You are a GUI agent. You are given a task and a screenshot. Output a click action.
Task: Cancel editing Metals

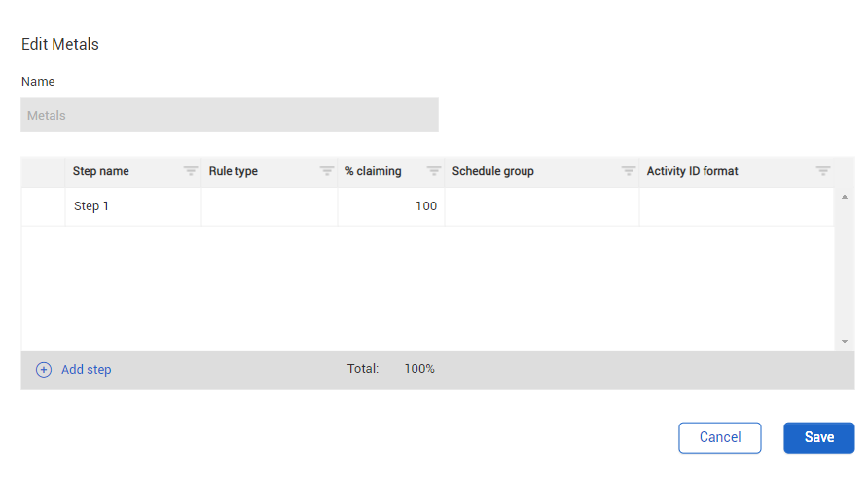pyautogui.click(x=720, y=437)
